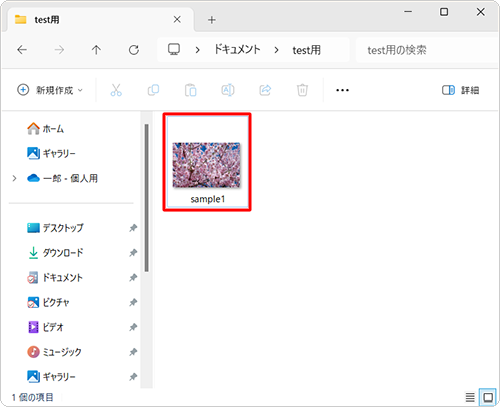Image resolution: width=500 pixels, height=407 pixels.
Task: Click the Cut scissors icon
Action: click(x=116, y=90)
